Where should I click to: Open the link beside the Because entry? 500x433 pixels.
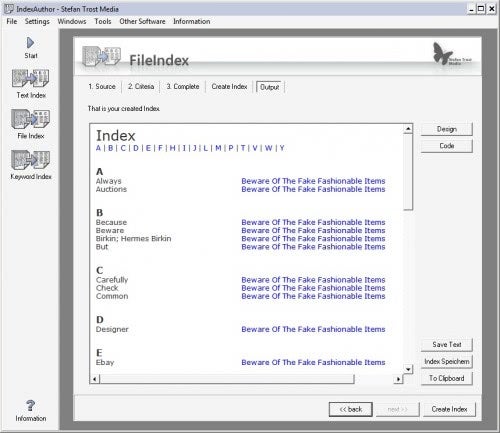pos(313,222)
